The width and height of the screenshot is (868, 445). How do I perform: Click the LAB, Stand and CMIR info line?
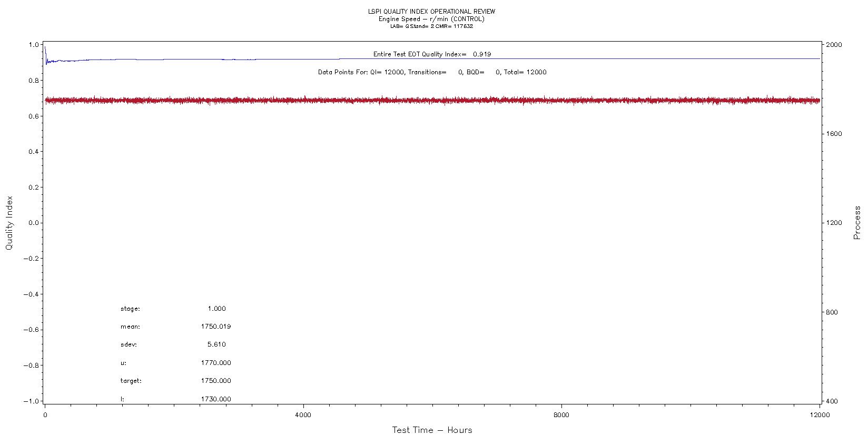[x=431, y=26]
